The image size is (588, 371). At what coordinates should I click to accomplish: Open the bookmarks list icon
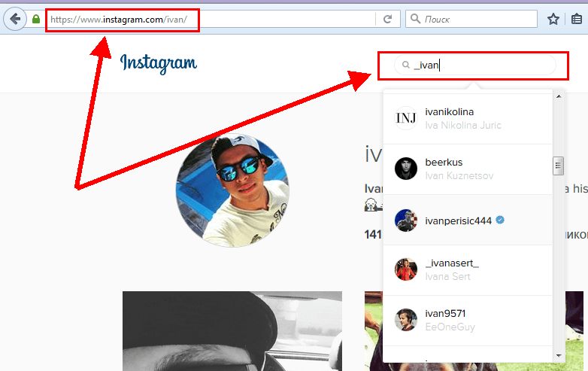577,19
